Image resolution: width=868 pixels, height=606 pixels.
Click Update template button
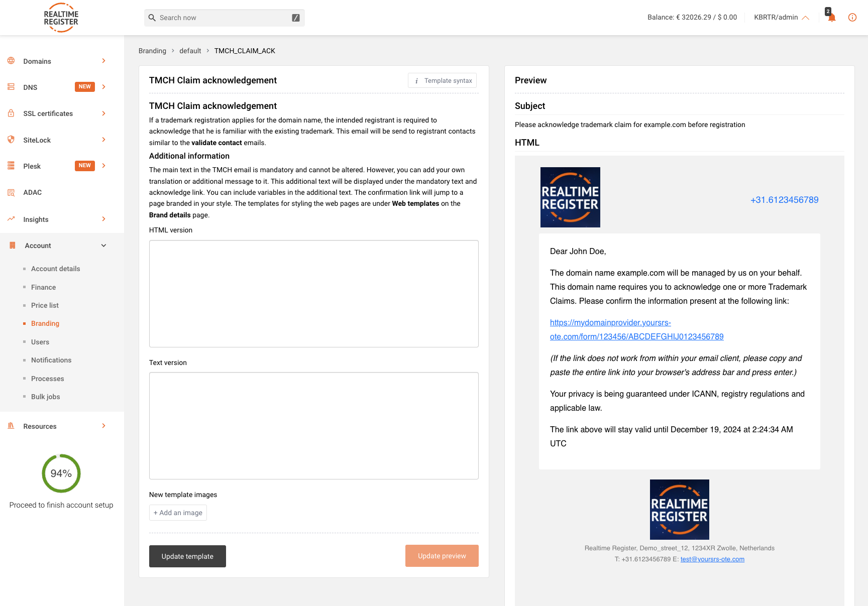(x=187, y=556)
